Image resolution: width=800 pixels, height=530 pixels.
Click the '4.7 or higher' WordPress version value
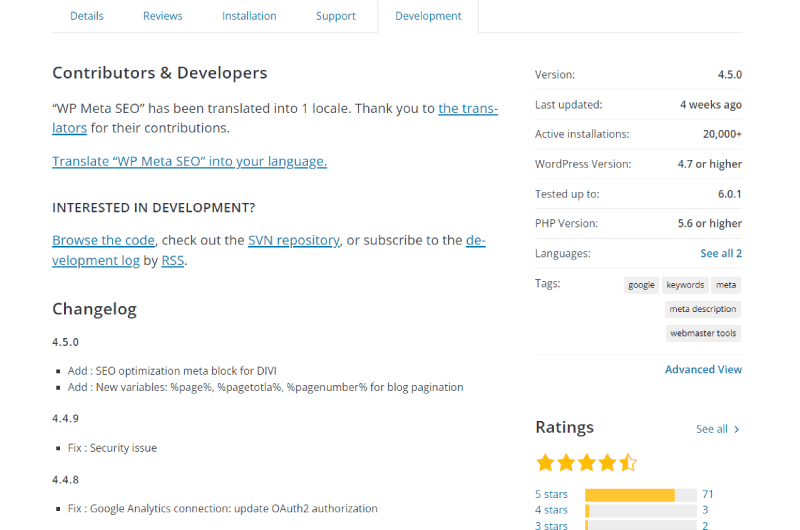[x=710, y=164]
